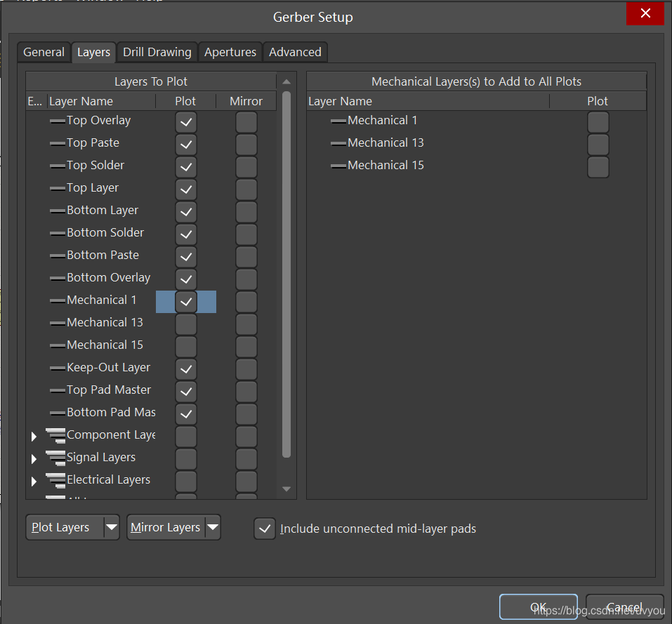Open the Plot Layers dropdown arrow

112,527
